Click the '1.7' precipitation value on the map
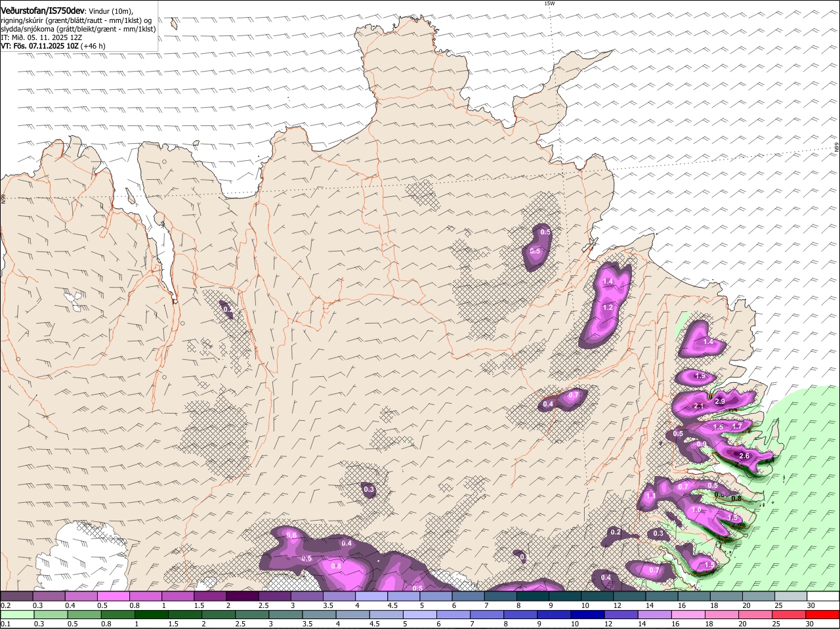Image resolution: width=840 pixels, height=629 pixels. click(x=737, y=427)
